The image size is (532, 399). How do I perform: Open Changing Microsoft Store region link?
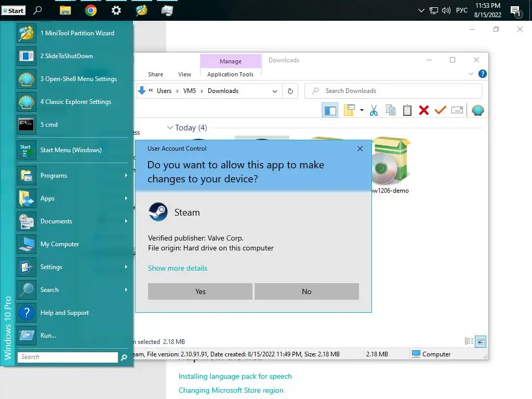click(x=231, y=390)
